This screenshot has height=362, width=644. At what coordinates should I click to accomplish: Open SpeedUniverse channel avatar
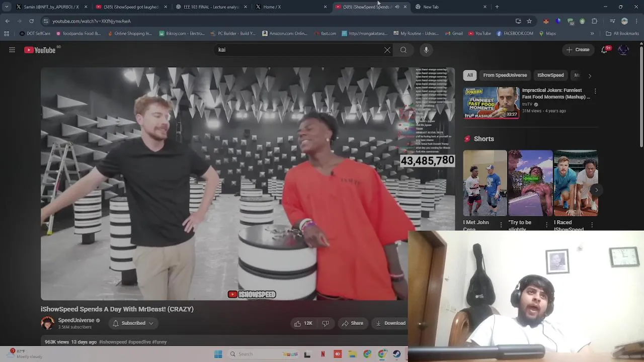48,323
